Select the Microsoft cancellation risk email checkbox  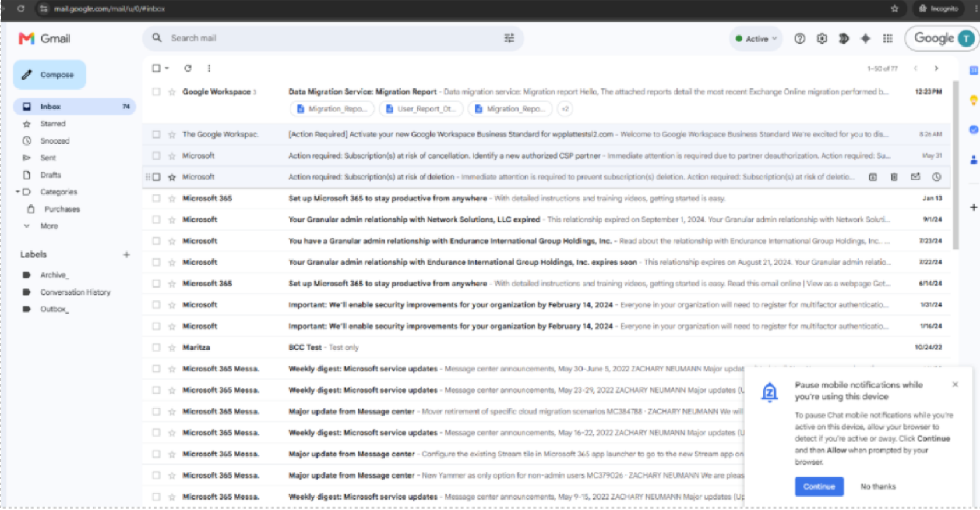click(x=156, y=156)
